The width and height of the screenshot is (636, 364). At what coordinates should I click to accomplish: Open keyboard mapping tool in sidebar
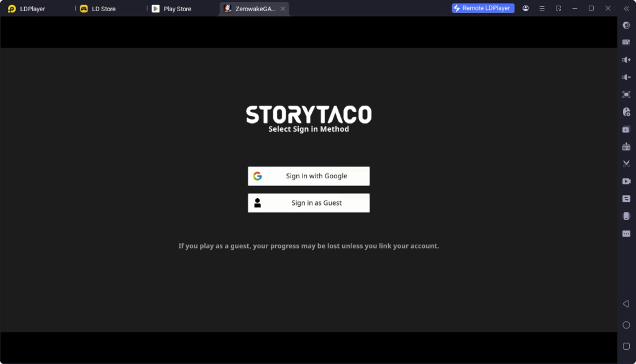(x=626, y=42)
